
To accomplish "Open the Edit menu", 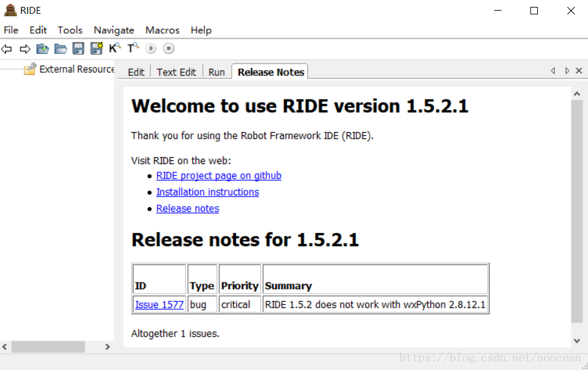I will click(x=38, y=30).
